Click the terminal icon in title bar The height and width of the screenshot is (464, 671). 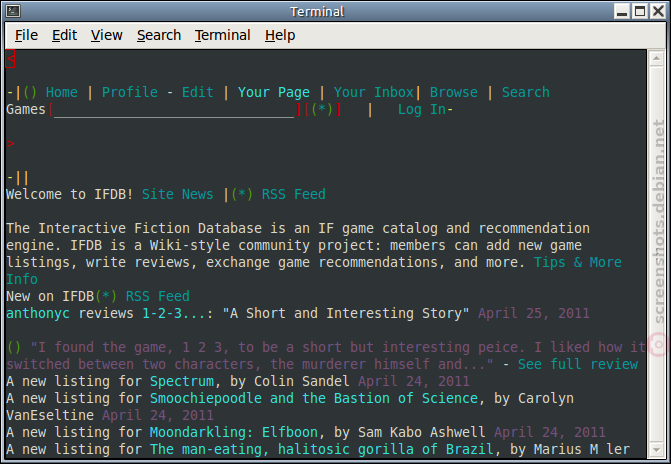coord(13,11)
